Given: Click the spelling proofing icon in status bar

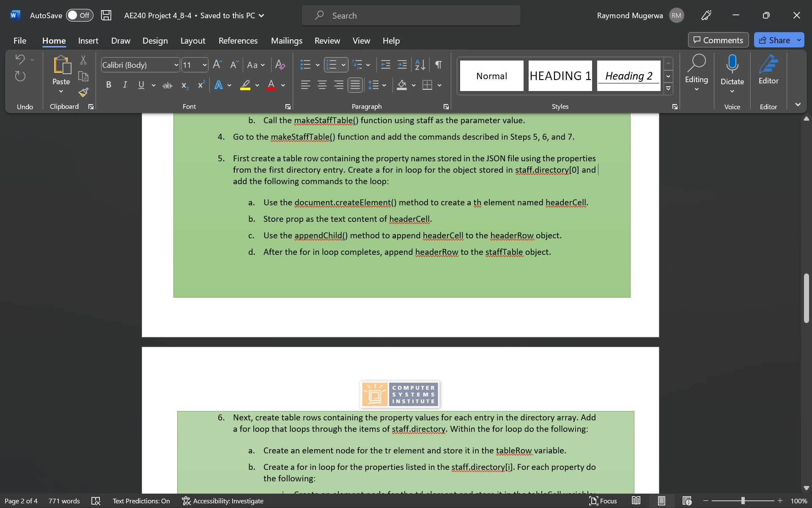Looking at the screenshot, I should pos(96,501).
